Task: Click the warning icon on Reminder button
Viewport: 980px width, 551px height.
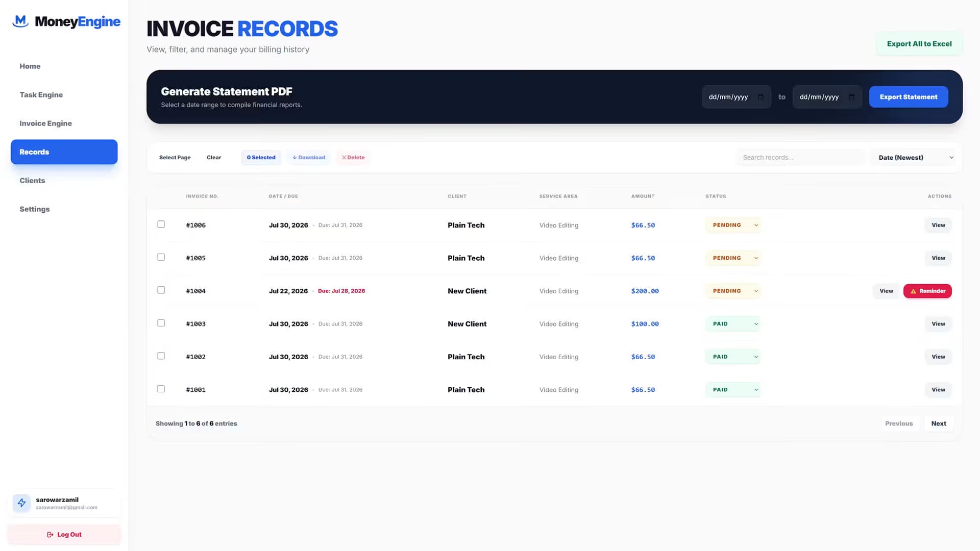Action: (x=913, y=291)
